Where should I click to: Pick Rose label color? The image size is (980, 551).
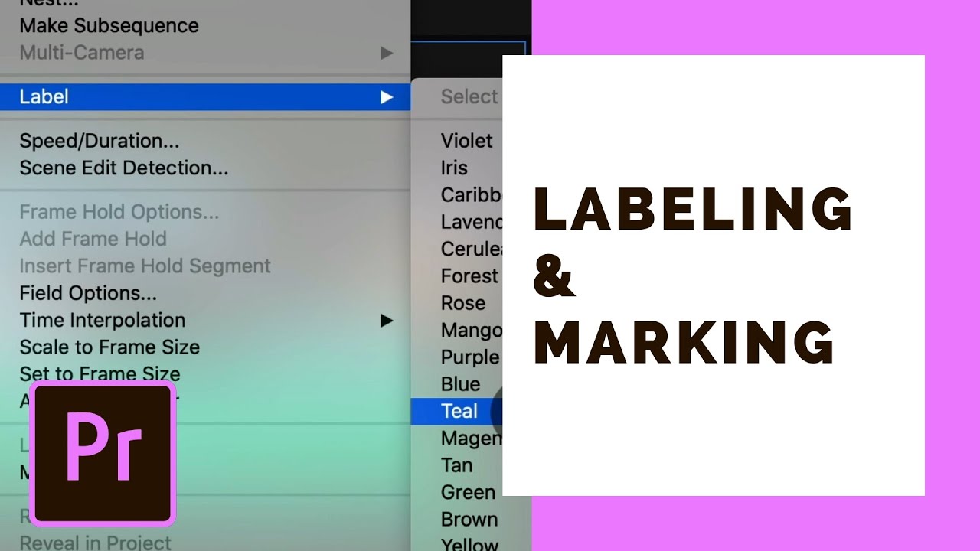[463, 303]
